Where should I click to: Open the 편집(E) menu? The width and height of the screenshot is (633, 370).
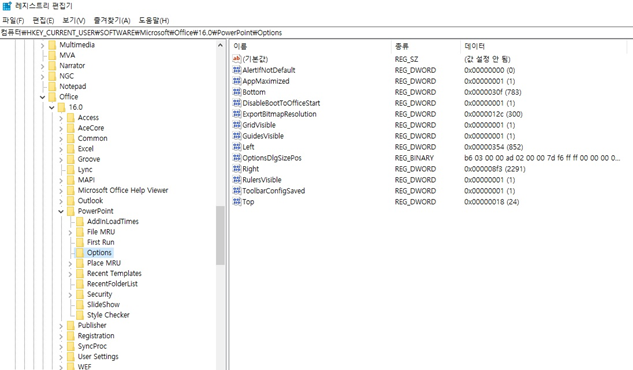tap(43, 21)
